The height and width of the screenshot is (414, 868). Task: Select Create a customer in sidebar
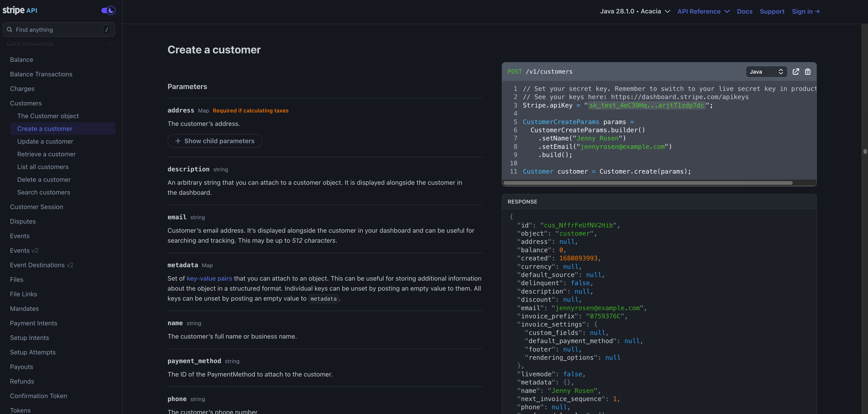click(x=63, y=129)
